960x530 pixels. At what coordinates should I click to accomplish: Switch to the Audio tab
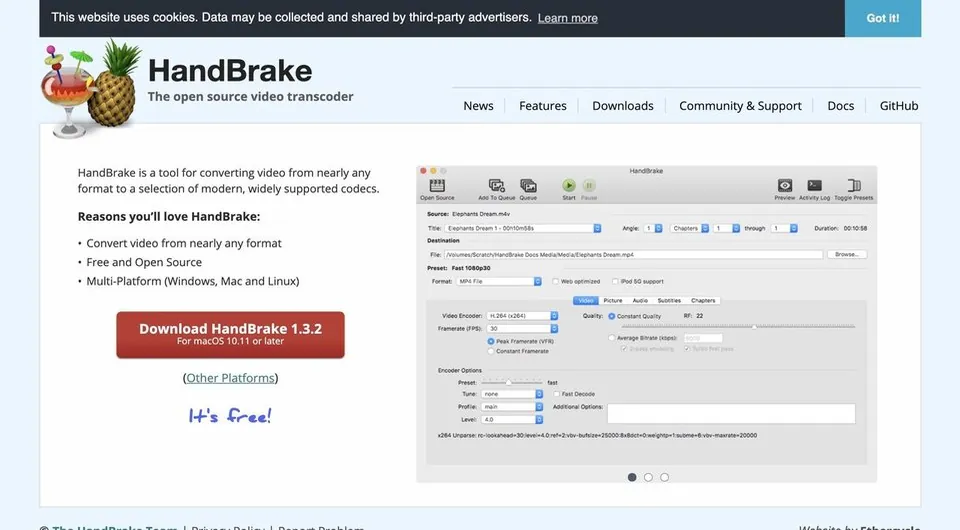pyautogui.click(x=640, y=300)
